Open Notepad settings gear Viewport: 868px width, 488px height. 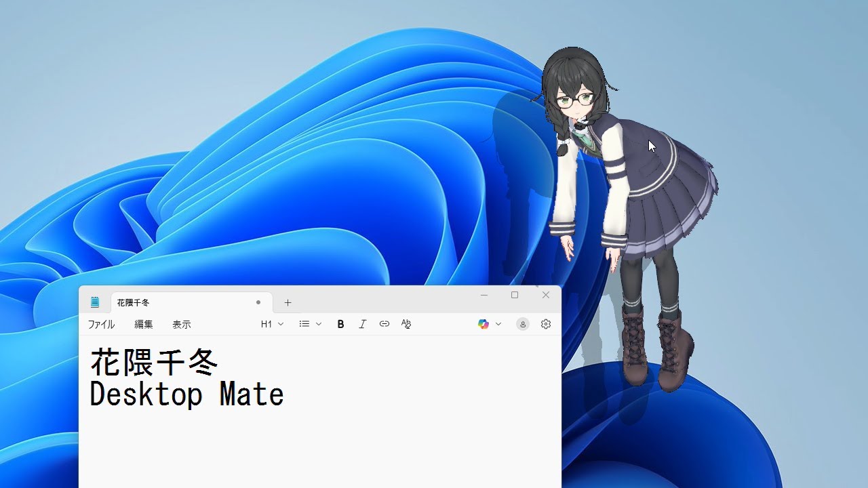(546, 324)
